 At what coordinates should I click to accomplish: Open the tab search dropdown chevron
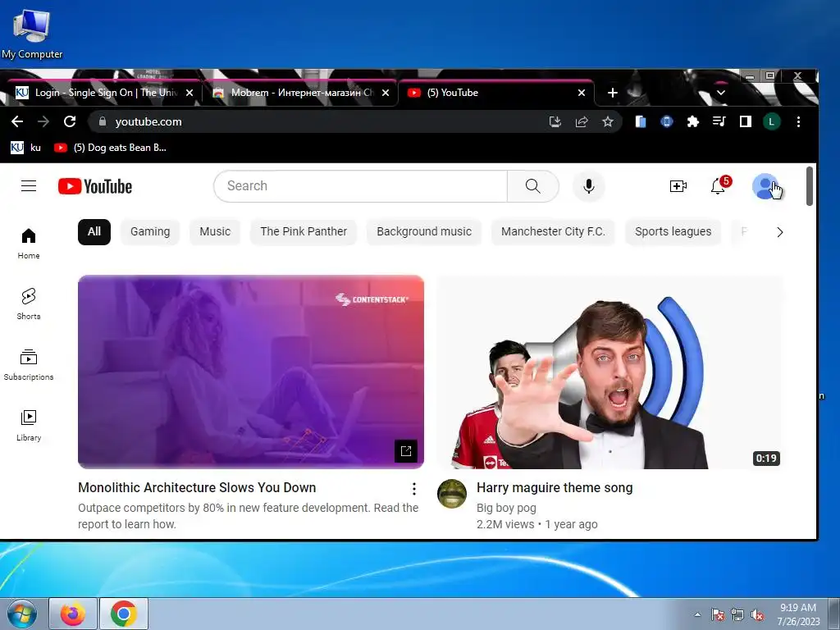pos(721,93)
